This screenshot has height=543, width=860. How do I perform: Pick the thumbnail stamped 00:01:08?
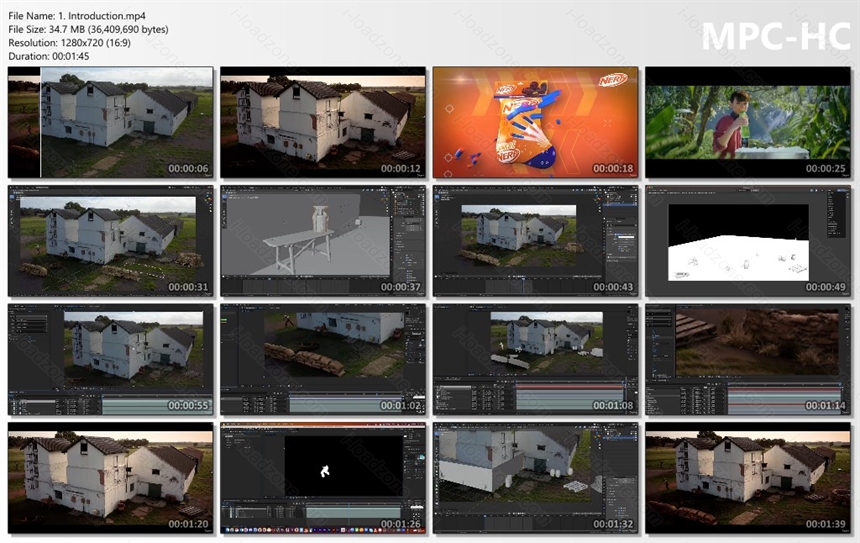click(535, 359)
